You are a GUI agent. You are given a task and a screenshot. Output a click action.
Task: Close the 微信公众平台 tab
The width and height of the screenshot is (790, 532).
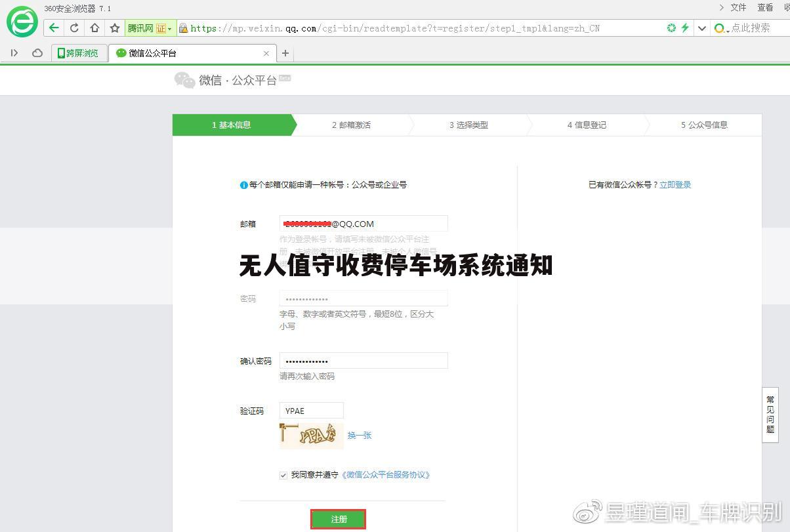[x=266, y=53]
